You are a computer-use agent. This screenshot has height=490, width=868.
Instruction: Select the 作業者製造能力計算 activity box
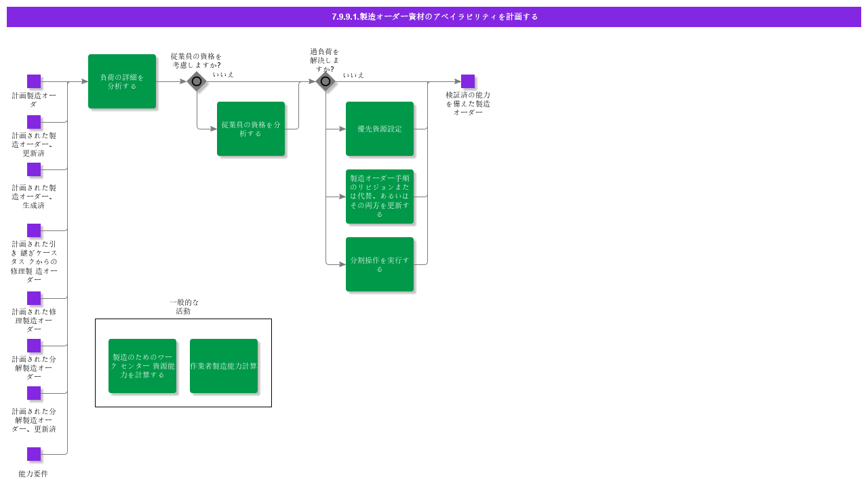click(x=224, y=365)
